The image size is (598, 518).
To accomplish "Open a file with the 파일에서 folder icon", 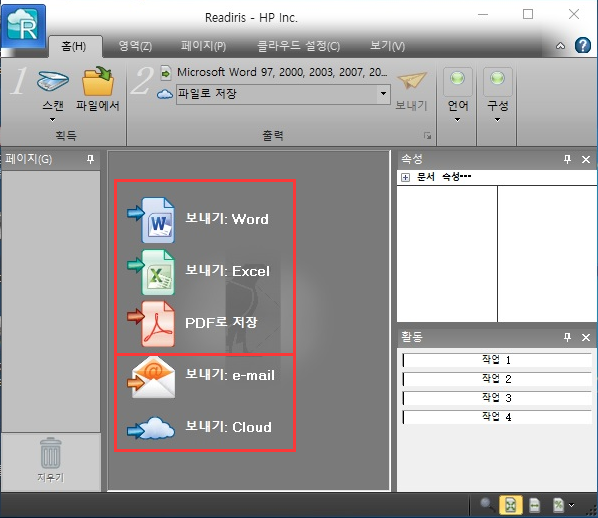I will (98, 81).
